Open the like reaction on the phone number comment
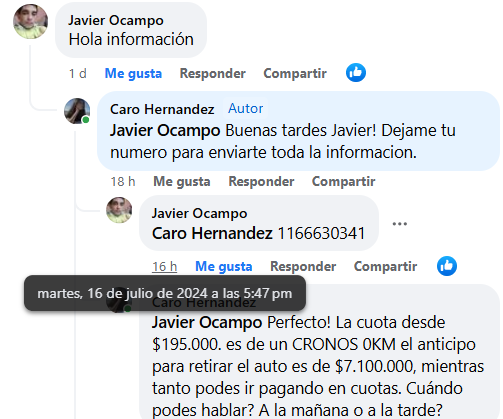The width and height of the screenshot is (503, 419). point(447,266)
